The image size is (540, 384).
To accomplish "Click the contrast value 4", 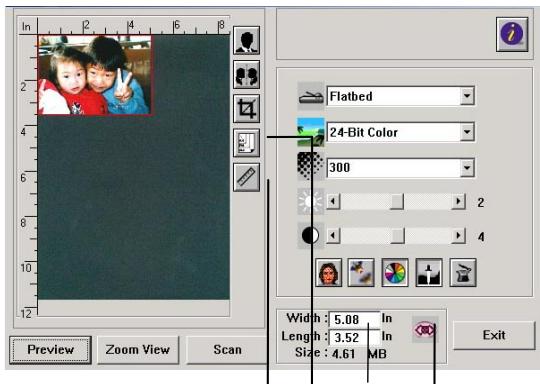I will pyautogui.click(x=481, y=237).
